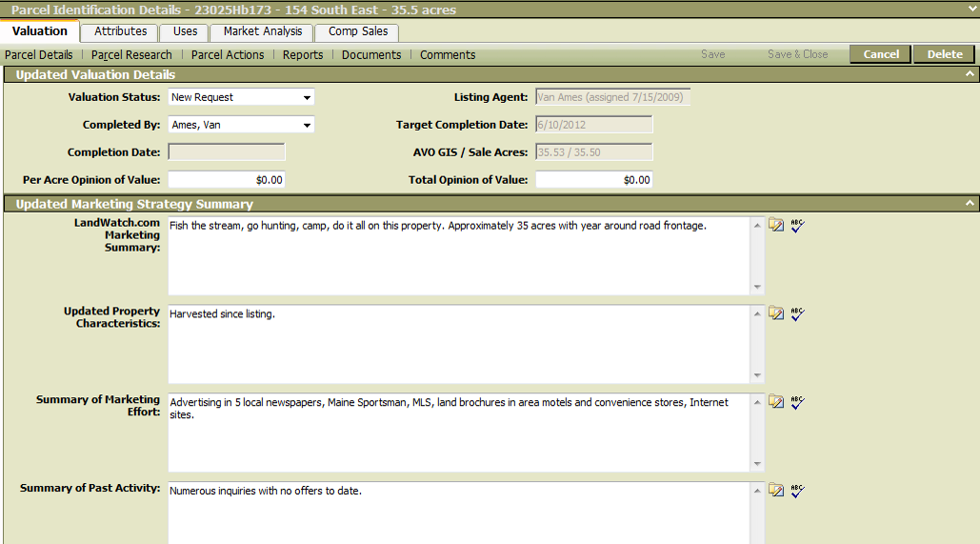Collapse the Updated Valuation Details section

[970, 74]
